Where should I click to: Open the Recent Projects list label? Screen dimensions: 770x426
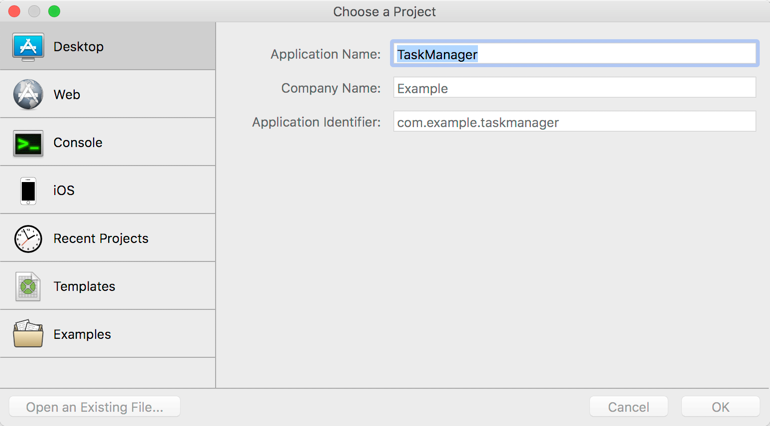101,238
